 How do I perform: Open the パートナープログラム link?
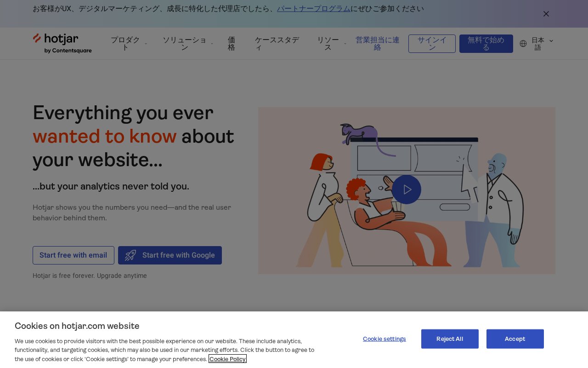point(314,9)
